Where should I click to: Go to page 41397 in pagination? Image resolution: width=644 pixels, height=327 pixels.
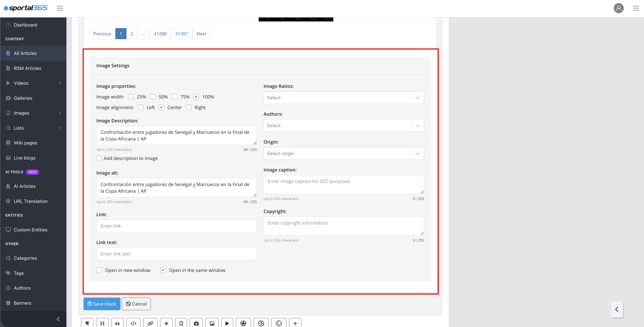(x=182, y=33)
